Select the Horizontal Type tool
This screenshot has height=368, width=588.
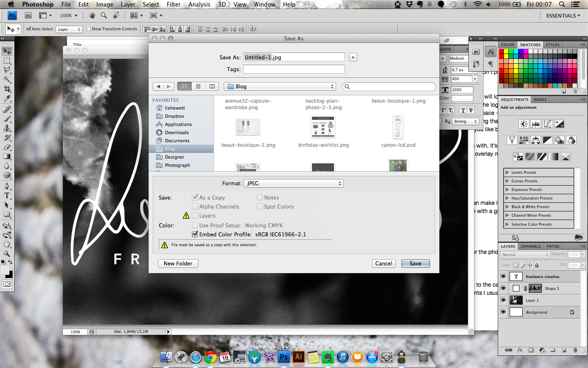[x=7, y=195]
